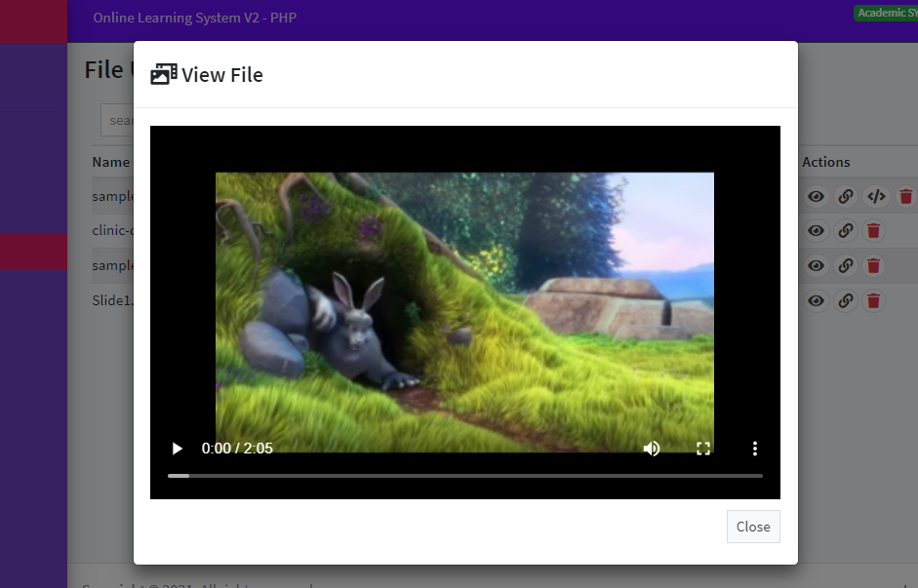The image size is (918, 588).
Task: Click the video frame with the rabbit
Action: coord(465,312)
